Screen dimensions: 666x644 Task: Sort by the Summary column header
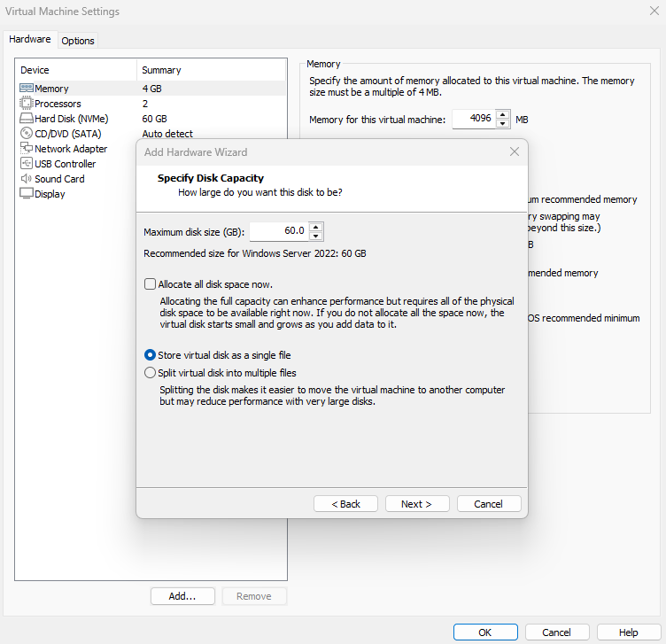click(x=211, y=70)
